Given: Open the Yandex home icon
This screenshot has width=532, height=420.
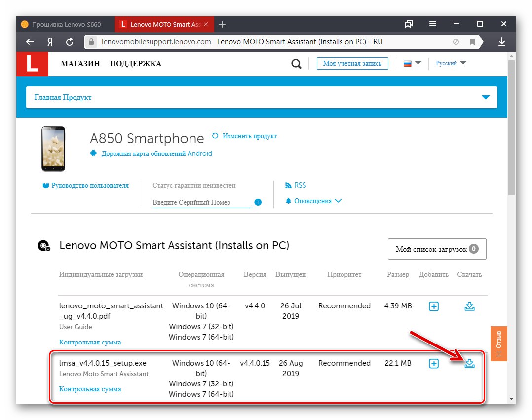Looking at the screenshot, I should (50, 42).
